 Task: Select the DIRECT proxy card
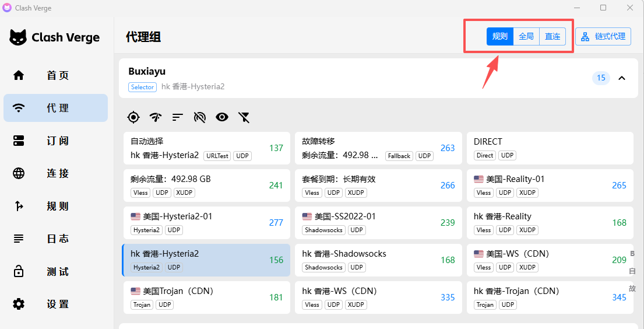coord(550,148)
